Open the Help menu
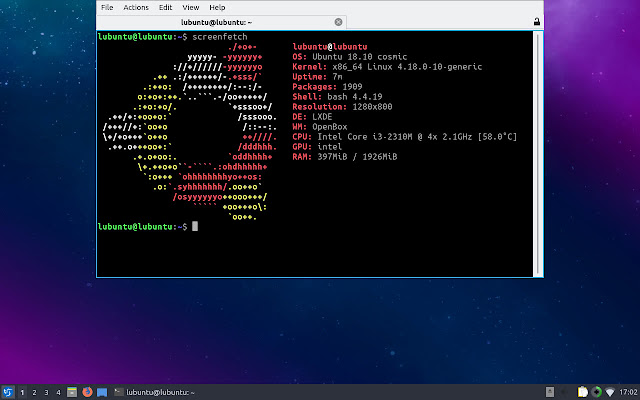Image resolution: width=640 pixels, height=400 pixels. [x=217, y=7]
